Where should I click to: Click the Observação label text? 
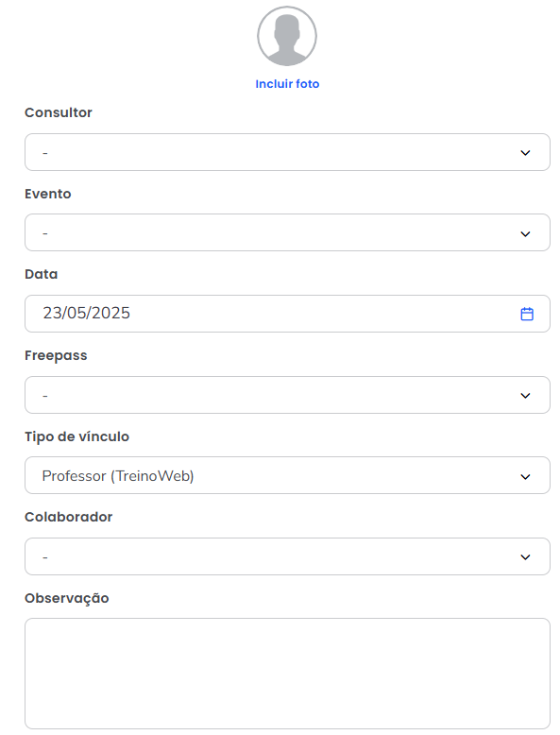[x=66, y=599]
